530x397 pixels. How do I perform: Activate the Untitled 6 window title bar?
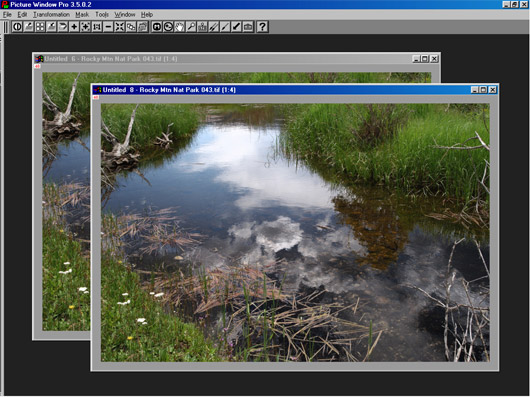pyautogui.click(x=223, y=59)
